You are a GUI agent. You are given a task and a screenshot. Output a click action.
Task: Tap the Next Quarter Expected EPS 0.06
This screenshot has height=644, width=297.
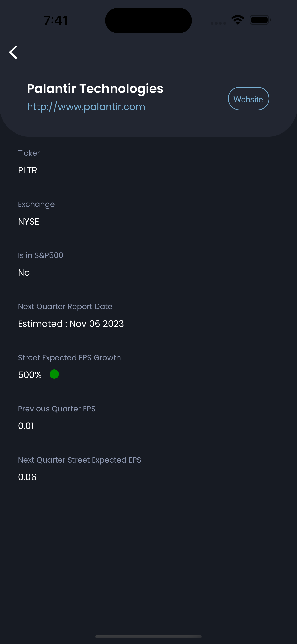click(27, 477)
